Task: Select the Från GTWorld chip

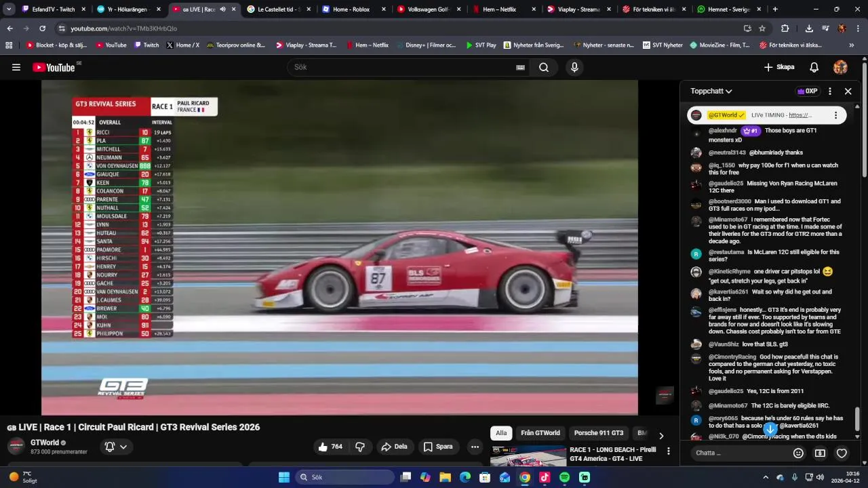Action: pos(540,433)
